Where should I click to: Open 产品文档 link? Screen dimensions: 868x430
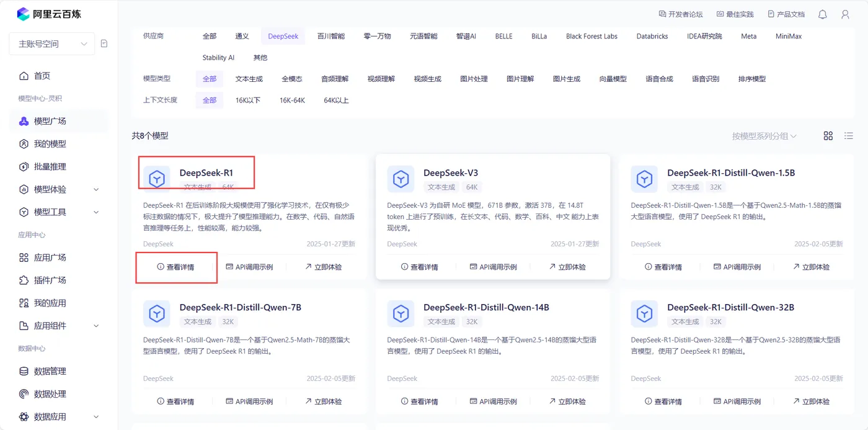point(786,14)
